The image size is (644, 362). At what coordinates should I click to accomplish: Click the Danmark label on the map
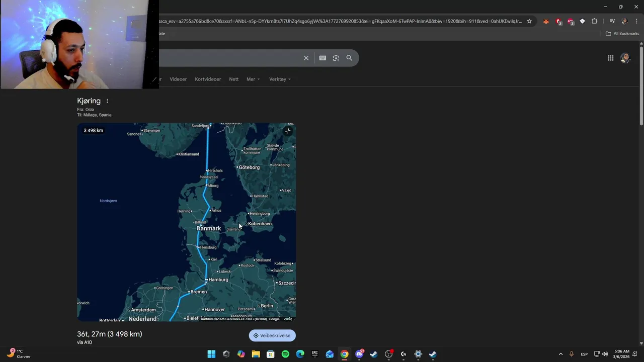[x=208, y=228]
